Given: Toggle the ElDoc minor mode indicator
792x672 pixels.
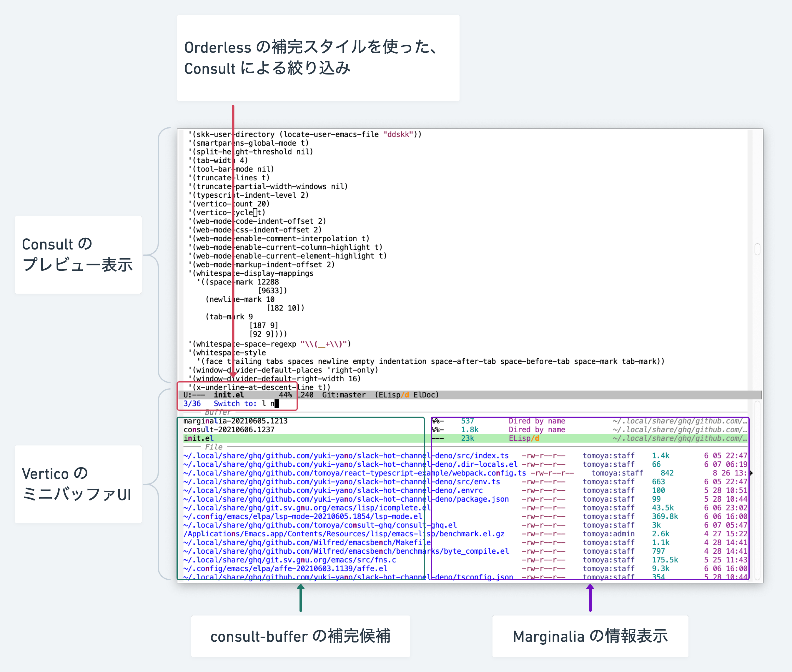Looking at the screenshot, I should pos(425,395).
